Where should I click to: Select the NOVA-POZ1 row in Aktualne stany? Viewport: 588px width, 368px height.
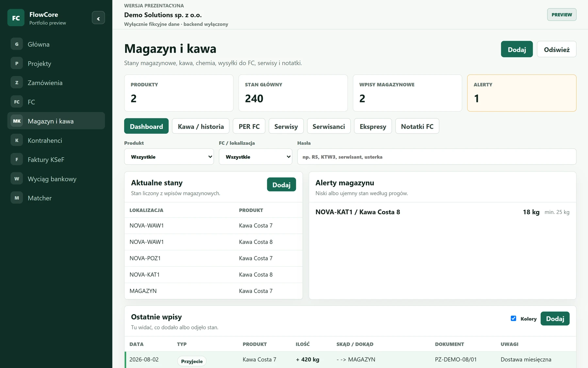(213, 258)
